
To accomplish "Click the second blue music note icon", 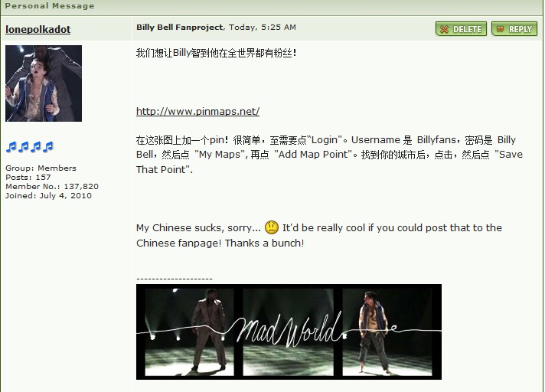I will click(23, 147).
